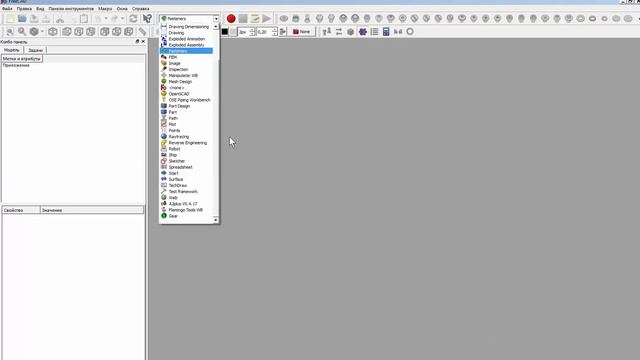Switch to the Задачи tab
Image resolution: width=640 pixels, height=360 pixels.
pyautogui.click(x=36, y=50)
